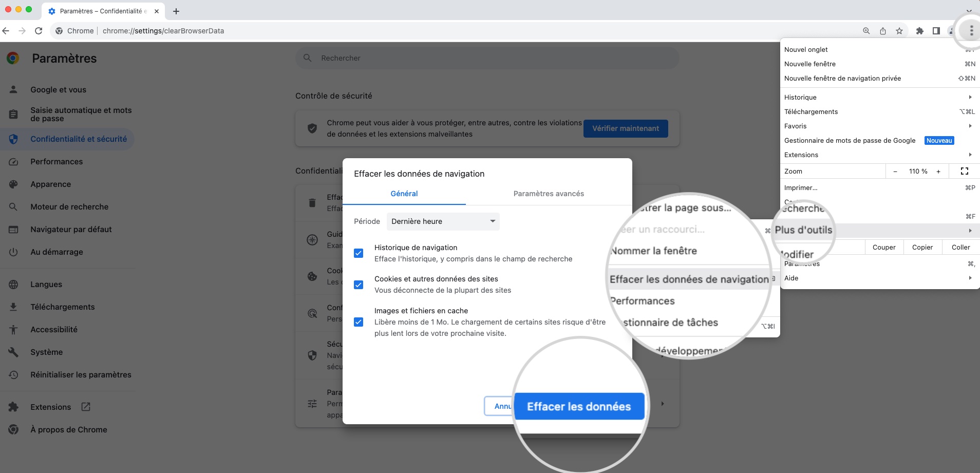Click the Navigateur par défaut window icon
Viewport: 980px width, 473px height.
coord(14,230)
